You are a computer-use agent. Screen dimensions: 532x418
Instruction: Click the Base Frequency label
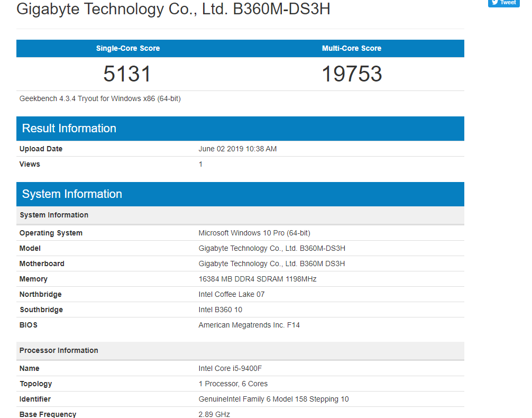coord(48,414)
